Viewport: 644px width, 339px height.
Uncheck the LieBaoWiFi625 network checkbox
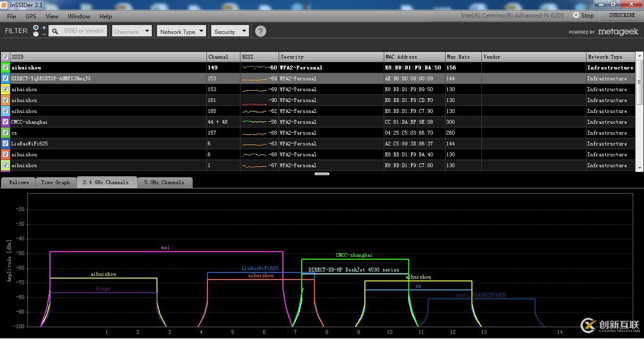(x=5, y=144)
